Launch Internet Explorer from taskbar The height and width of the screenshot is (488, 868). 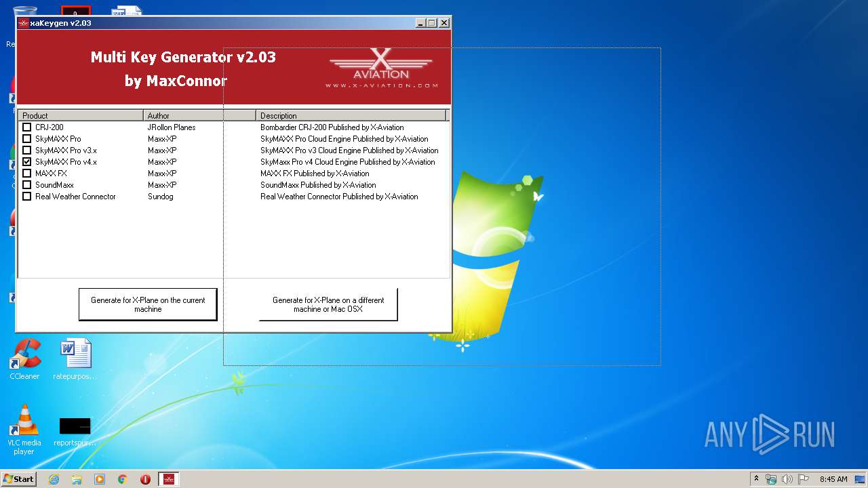[x=54, y=479]
